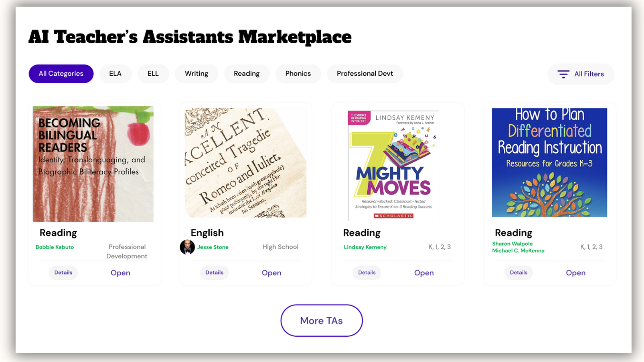The image size is (644, 362).
Task: Filter by Professional Devt category
Action: [365, 74]
